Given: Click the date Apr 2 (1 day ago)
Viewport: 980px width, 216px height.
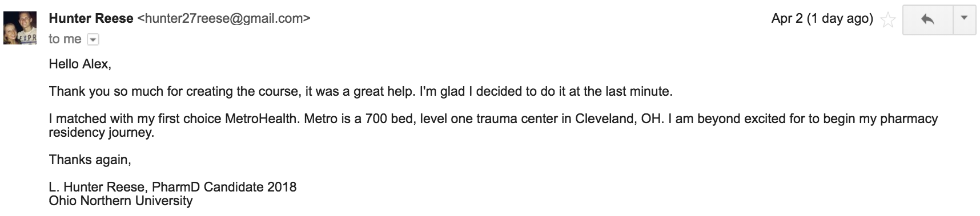Looking at the screenshot, I should [822, 19].
